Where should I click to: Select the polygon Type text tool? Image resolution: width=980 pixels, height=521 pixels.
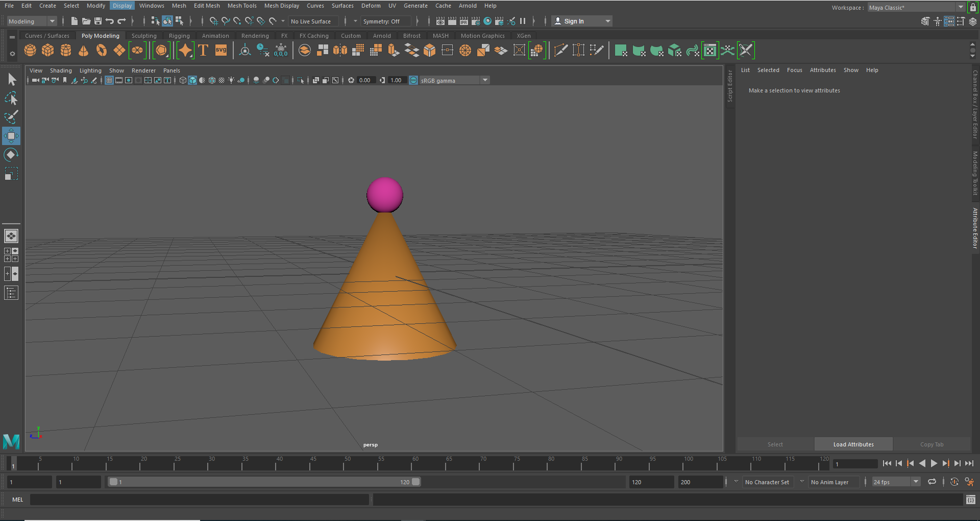tap(203, 50)
